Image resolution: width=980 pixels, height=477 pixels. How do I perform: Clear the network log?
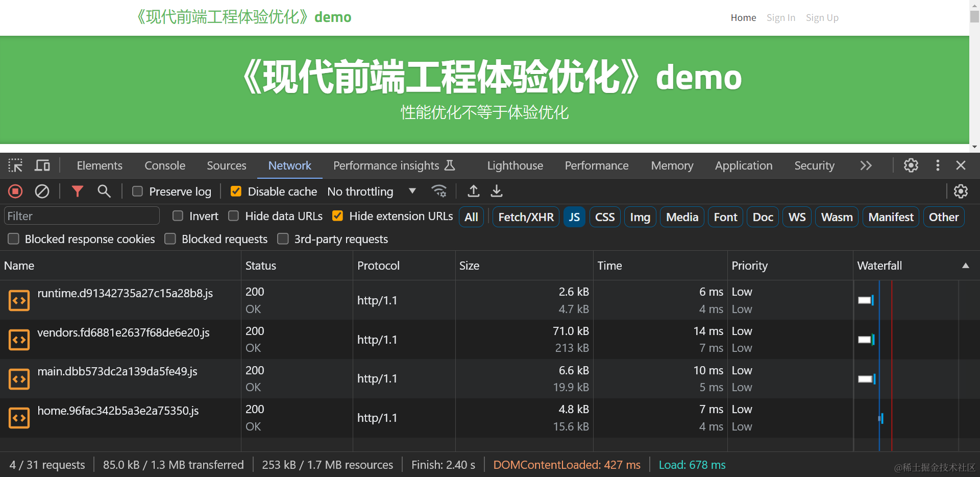click(42, 192)
